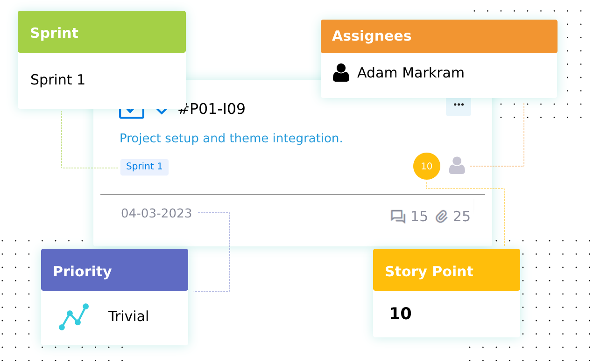Open Project setup and theme integration link

231,138
